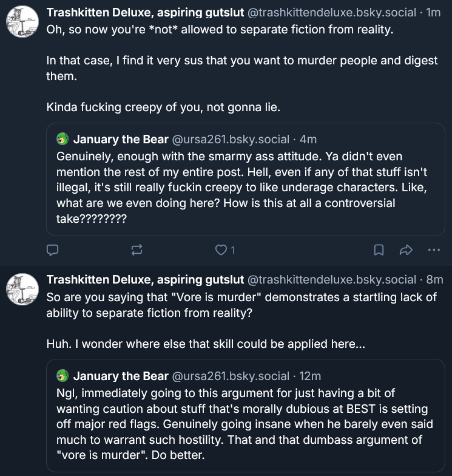Viewport: 452px width, 476px height.
Task: Click January the Bear avatar in second quote
Action: point(63,376)
